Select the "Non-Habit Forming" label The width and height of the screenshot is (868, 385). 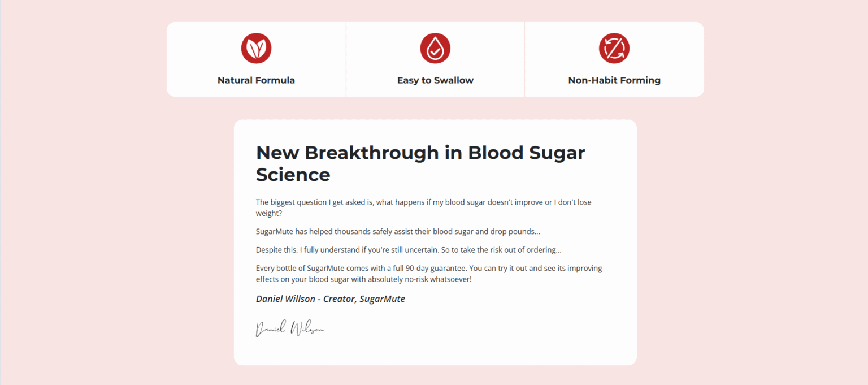point(614,80)
